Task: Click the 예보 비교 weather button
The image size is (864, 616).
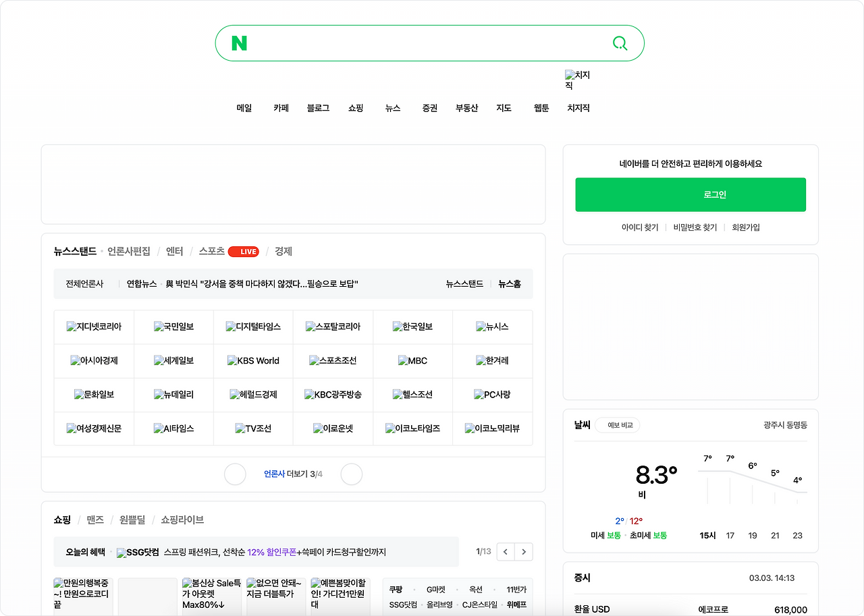Action: (x=618, y=425)
